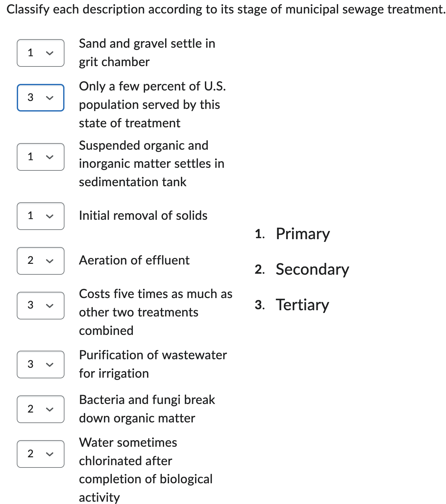Click the 'Costs five times as much' text
This screenshot has width=446, height=504.
pos(156,312)
